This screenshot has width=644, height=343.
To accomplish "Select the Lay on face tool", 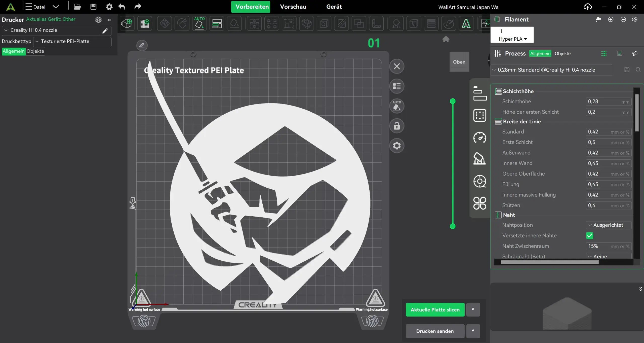I will pyautogui.click(x=234, y=24).
